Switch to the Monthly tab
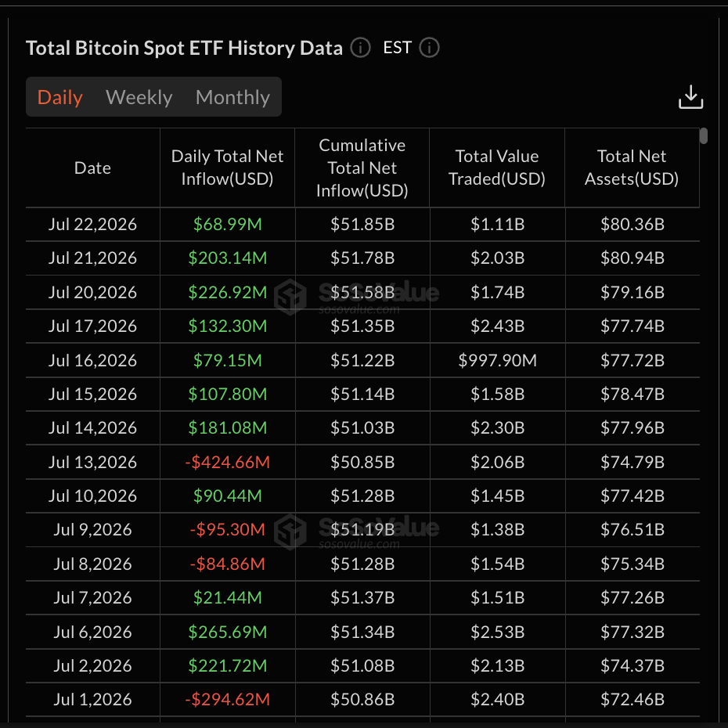Image resolution: width=728 pixels, height=728 pixels. [x=232, y=97]
